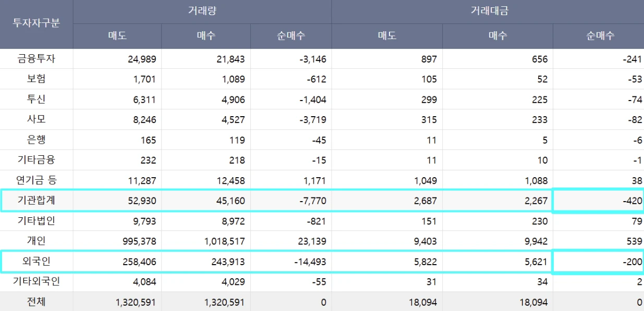Click the 전체 total row label
644x311 pixels.
point(37,302)
